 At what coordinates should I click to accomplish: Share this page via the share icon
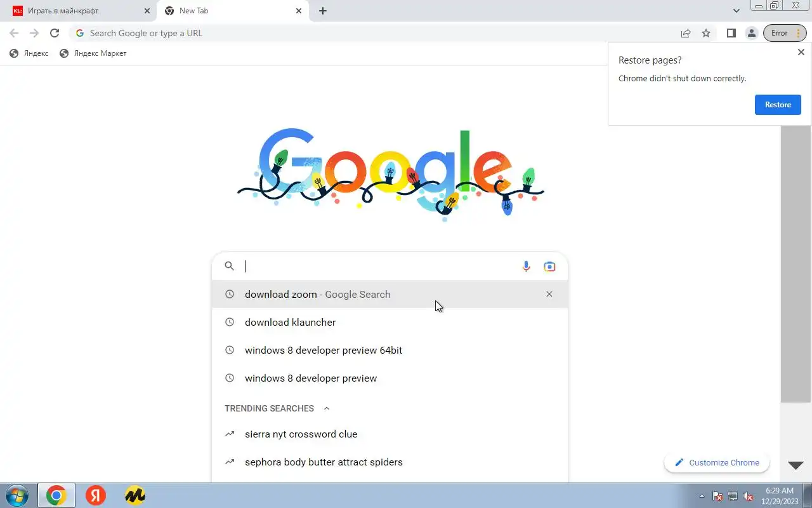686,33
